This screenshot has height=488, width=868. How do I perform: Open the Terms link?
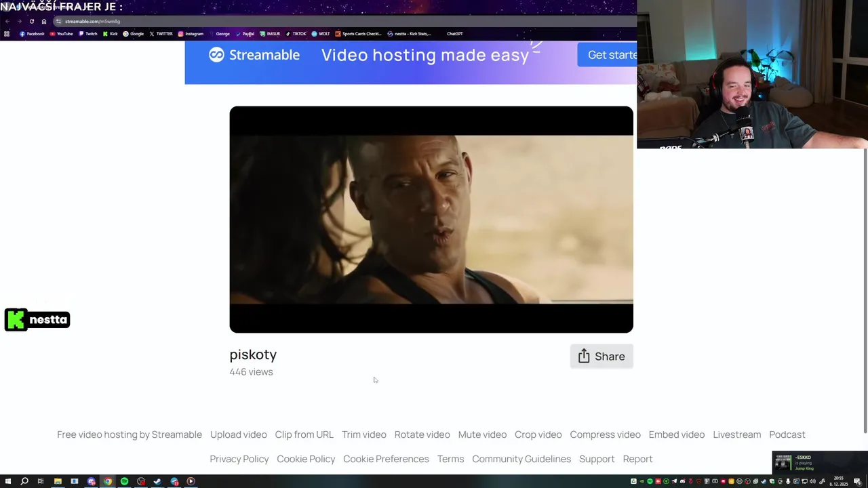[451, 459]
